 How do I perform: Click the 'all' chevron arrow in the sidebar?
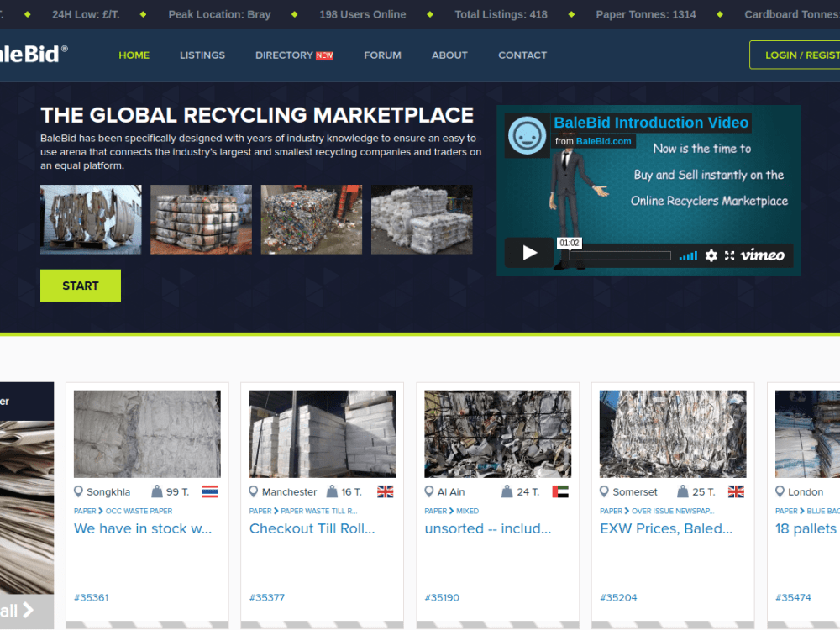pos(28,610)
